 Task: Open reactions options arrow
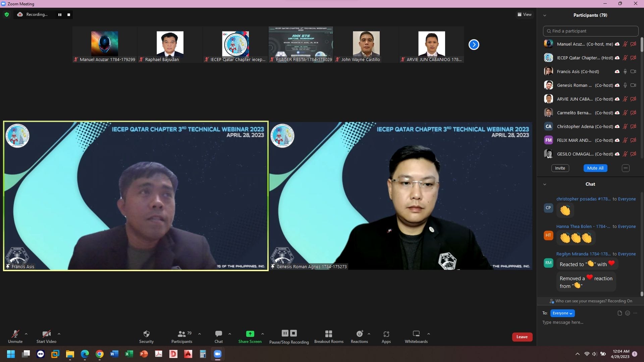(369, 334)
